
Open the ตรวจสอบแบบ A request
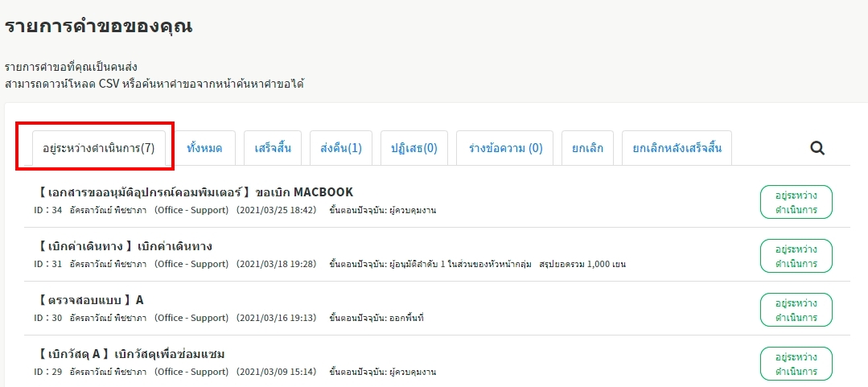[x=90, y=300]
